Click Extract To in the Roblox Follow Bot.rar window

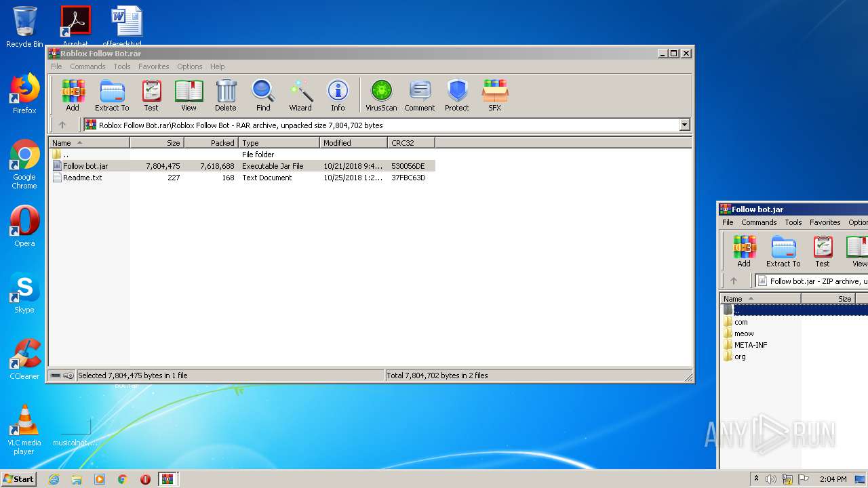click(x=112, y=95)
